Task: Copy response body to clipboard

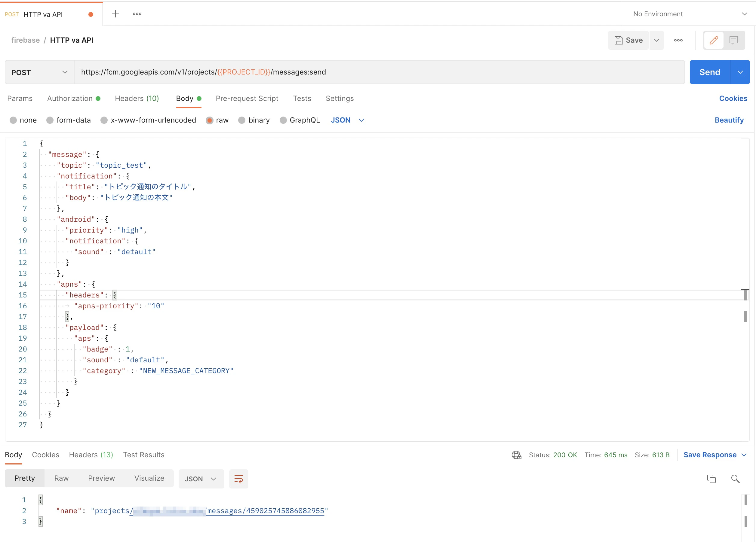Action: pyautogui.click(x=711, y=479)
